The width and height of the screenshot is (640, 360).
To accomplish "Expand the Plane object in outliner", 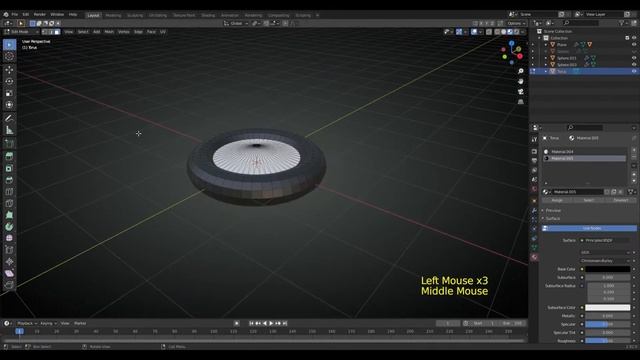I will (x=546, y=44).
